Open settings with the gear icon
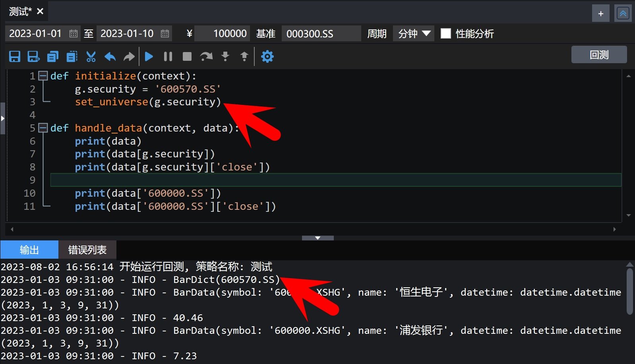The height and width of the screenshot is (364, 635). (x=267, y=56)
